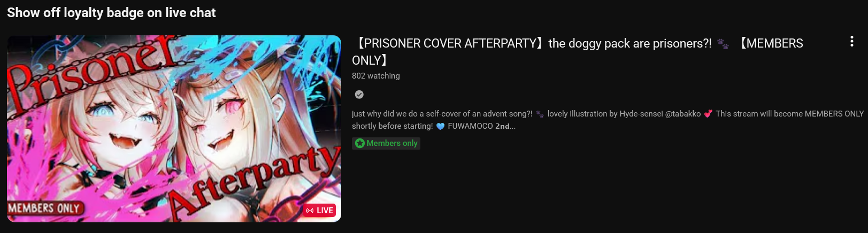Click the '802 watching' viewer count
This screenshot has width=868, height=233.
point(376,76)
